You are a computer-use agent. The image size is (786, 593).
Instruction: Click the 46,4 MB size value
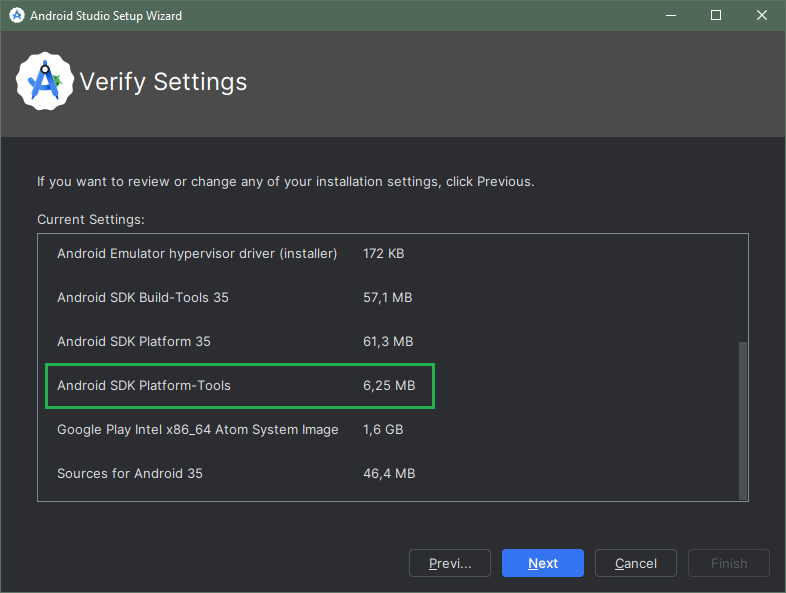[x=389, y=474]
